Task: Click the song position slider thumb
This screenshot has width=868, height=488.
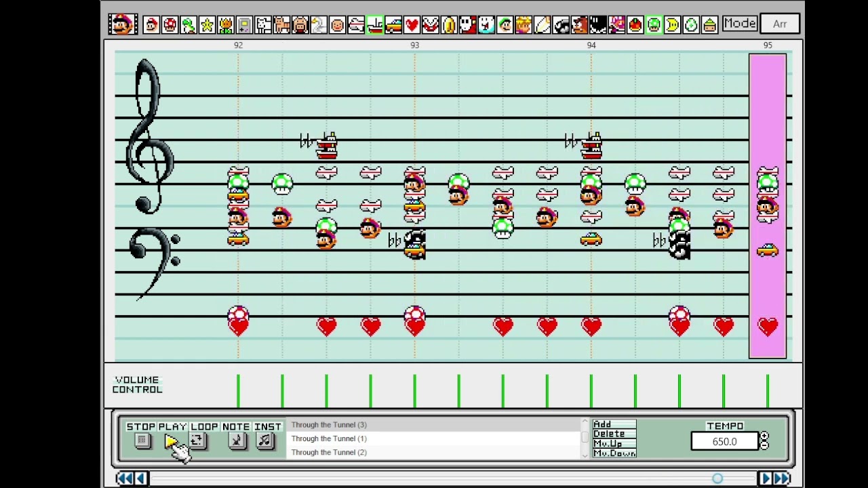Action: coord(717,479)
